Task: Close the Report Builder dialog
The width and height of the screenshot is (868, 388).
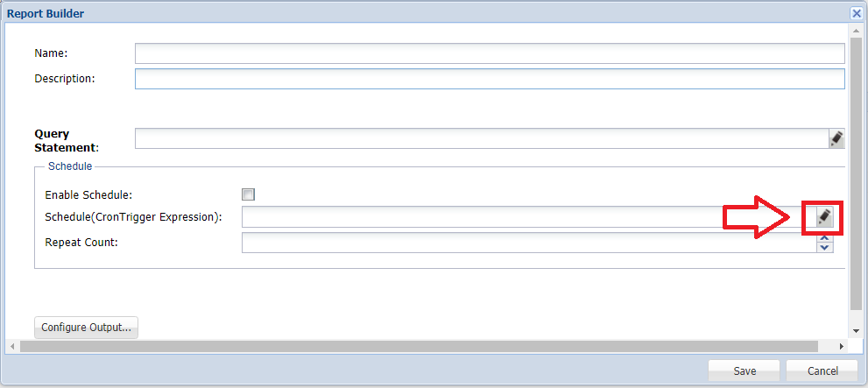Action: pos(856,13)
